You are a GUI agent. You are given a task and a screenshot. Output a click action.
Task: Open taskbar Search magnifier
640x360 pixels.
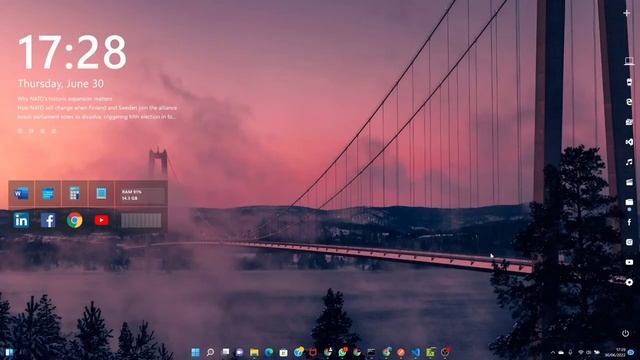click(x=210, y=352)
